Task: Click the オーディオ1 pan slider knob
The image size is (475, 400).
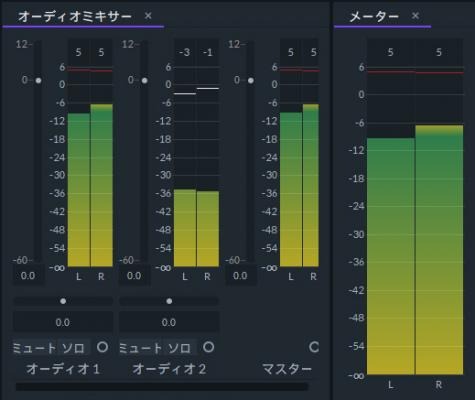Action: point(63,301)
